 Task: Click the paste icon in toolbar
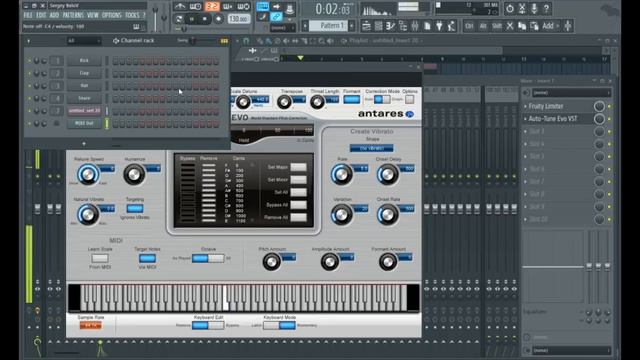tap(534, 26)
